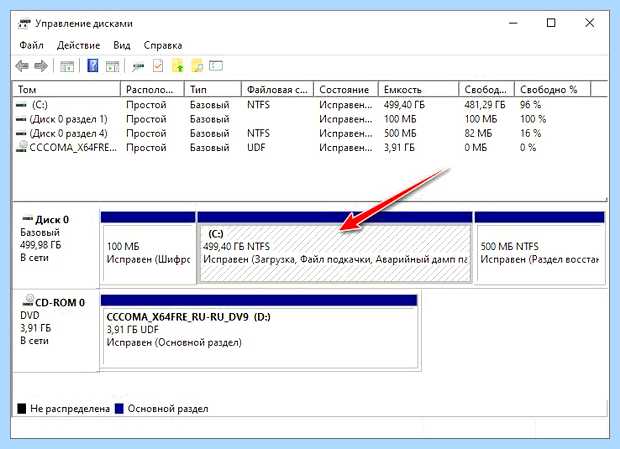
Task: Select the (C:) 499,40 ГБ NTFS partition block
Action: (x=335, y=248)
